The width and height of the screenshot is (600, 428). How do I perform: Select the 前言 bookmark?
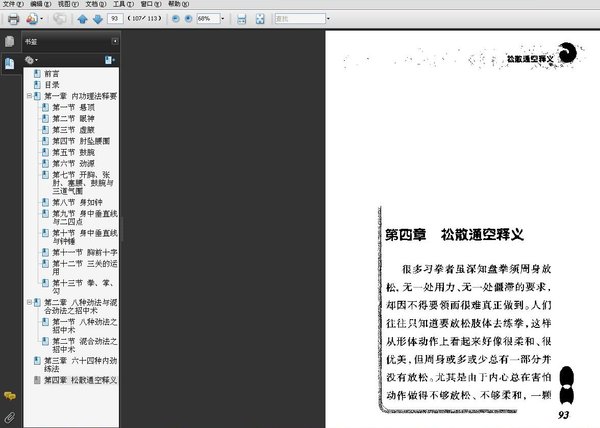pyautogui.click(x=52, y=73)
